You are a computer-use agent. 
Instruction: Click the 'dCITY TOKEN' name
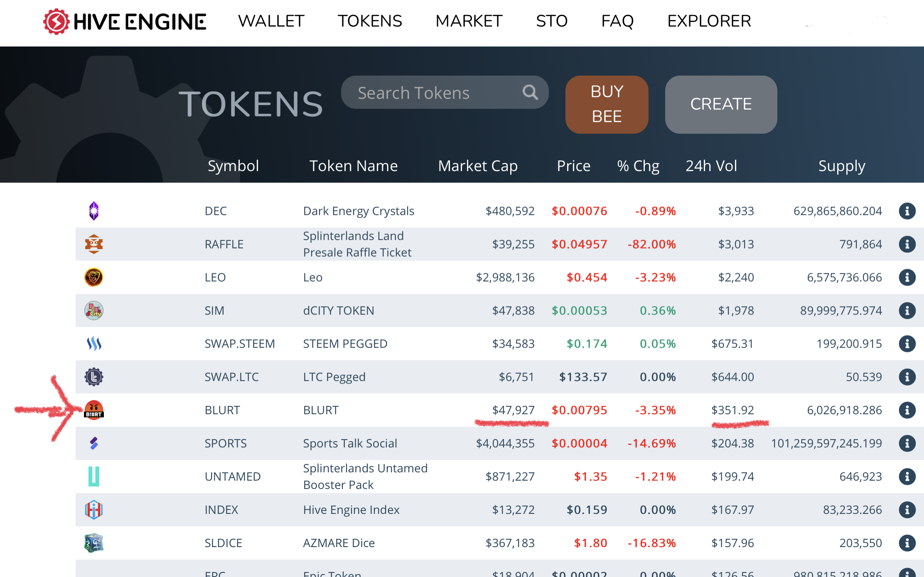pos(339,311)
